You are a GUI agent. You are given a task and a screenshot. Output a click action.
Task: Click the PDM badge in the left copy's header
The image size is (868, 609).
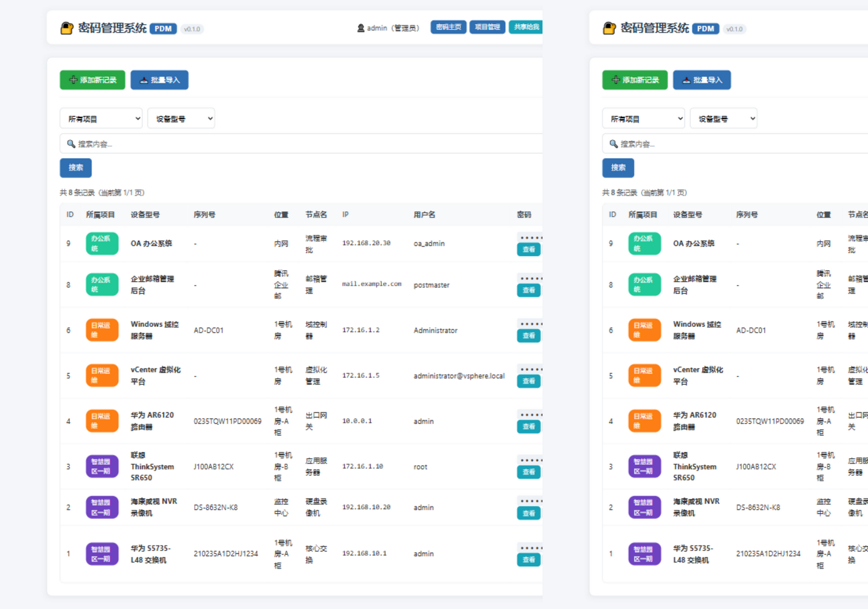click(163, 29)
